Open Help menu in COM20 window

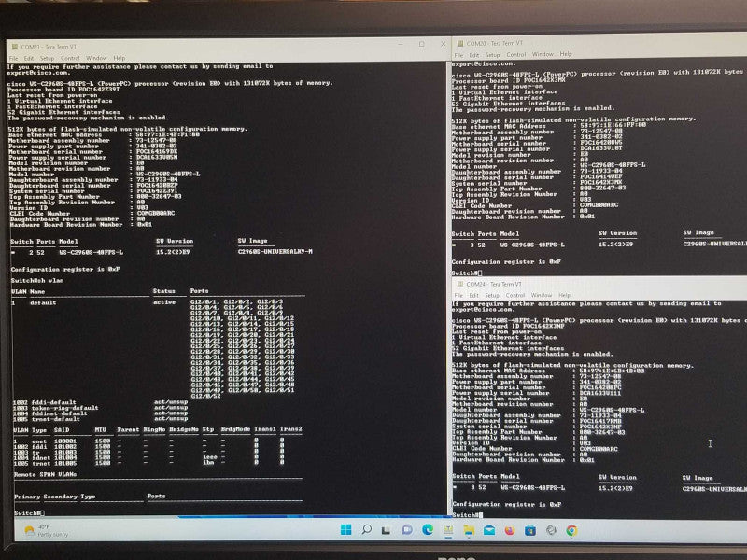pyautogui.click(x=566, y=54)
